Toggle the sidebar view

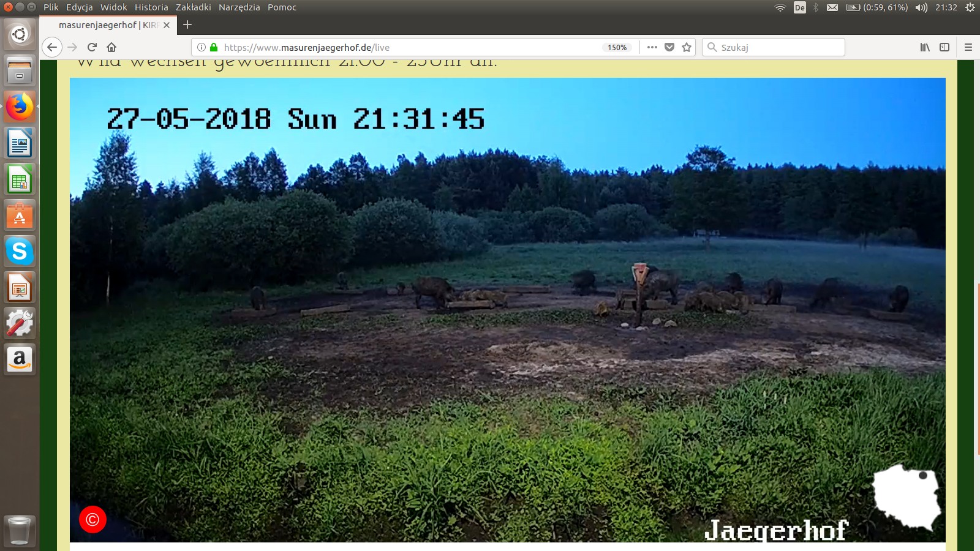pos(944,47)
